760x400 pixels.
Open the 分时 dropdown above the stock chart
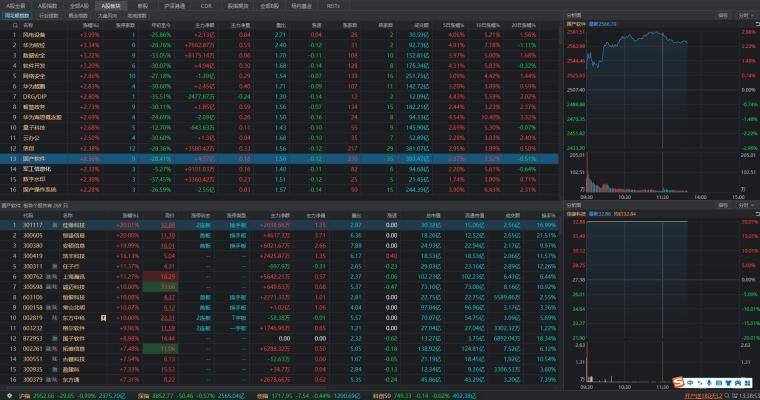click(x=746, y=205)
